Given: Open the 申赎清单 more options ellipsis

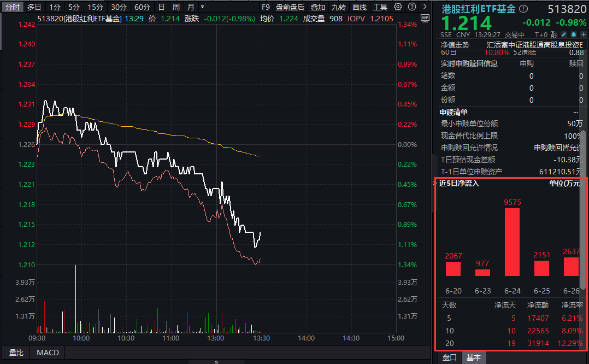Looking at the screenshot, I should [575, 112].
